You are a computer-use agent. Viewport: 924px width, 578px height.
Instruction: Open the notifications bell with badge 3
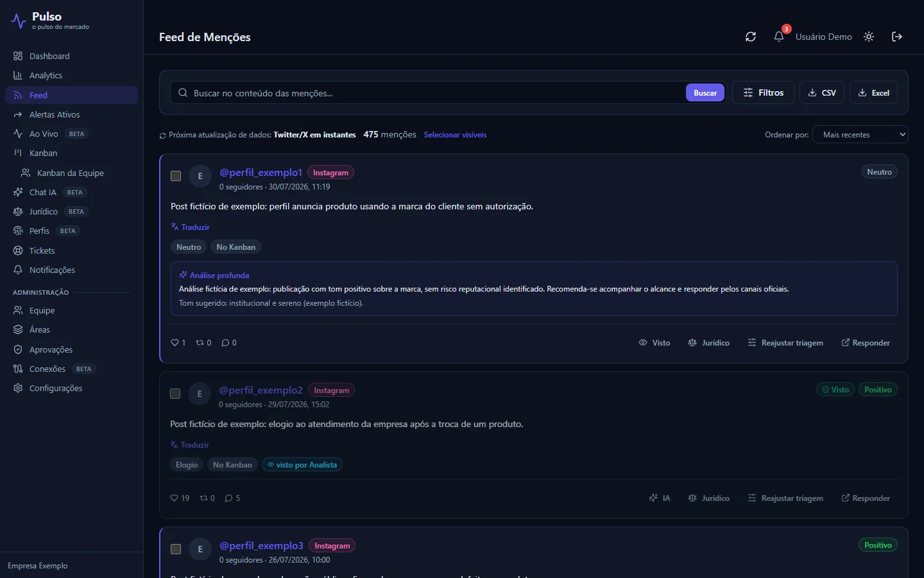pos(779,37)
